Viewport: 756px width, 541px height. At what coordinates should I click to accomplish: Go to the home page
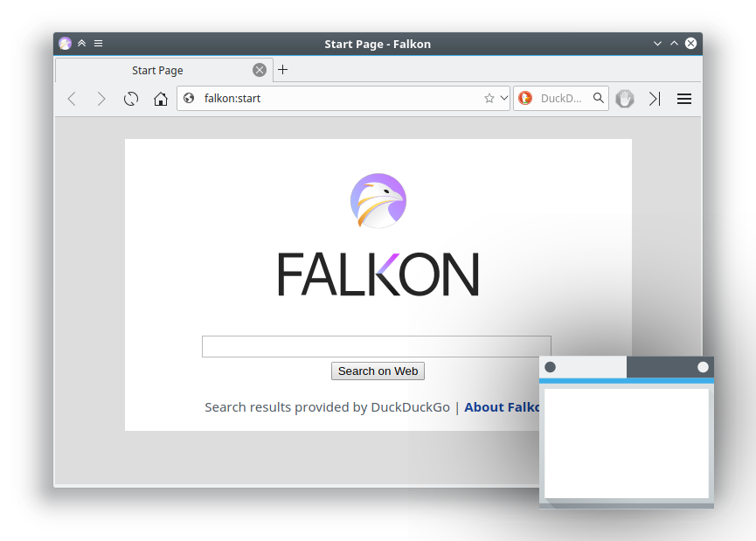pos(161,99)
